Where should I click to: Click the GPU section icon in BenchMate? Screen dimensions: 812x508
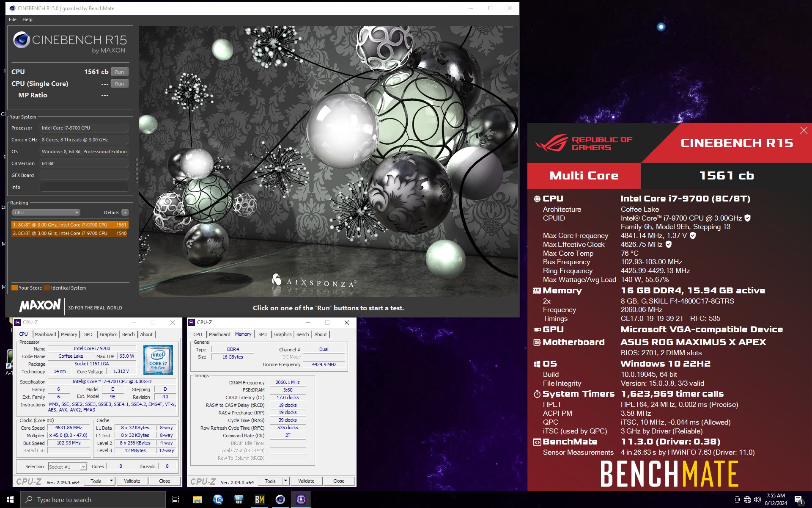(537, 329)
